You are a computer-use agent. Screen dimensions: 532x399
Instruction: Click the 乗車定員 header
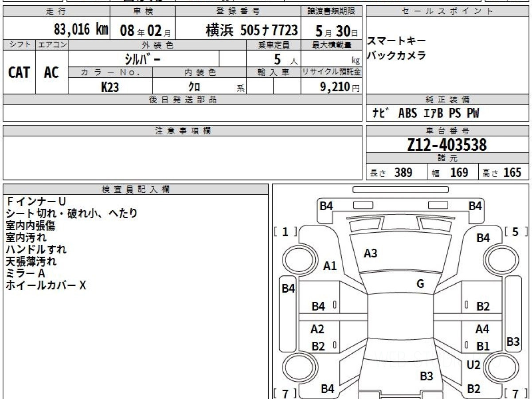coord(274,45)
